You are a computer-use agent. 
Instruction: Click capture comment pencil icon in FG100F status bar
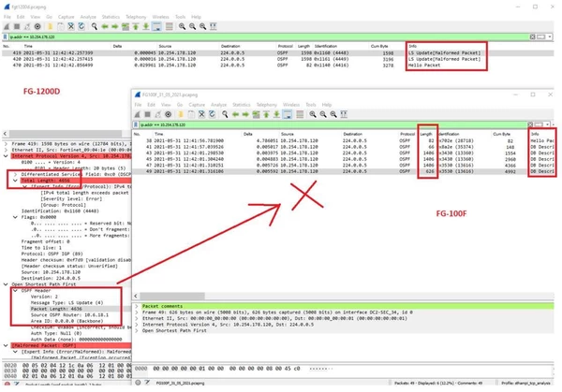pyautogui.click(x=147, y=383)
